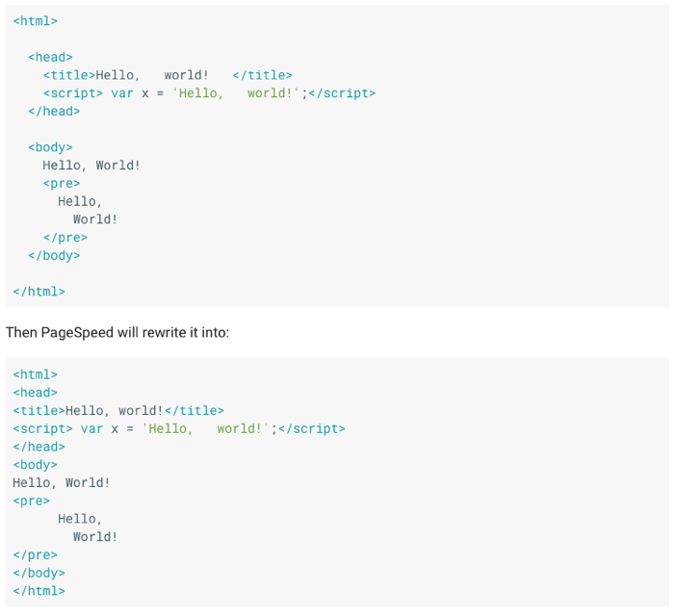Click the indented closing body tag in first block
Screen dimensions: 674x616
click(54, 255)
